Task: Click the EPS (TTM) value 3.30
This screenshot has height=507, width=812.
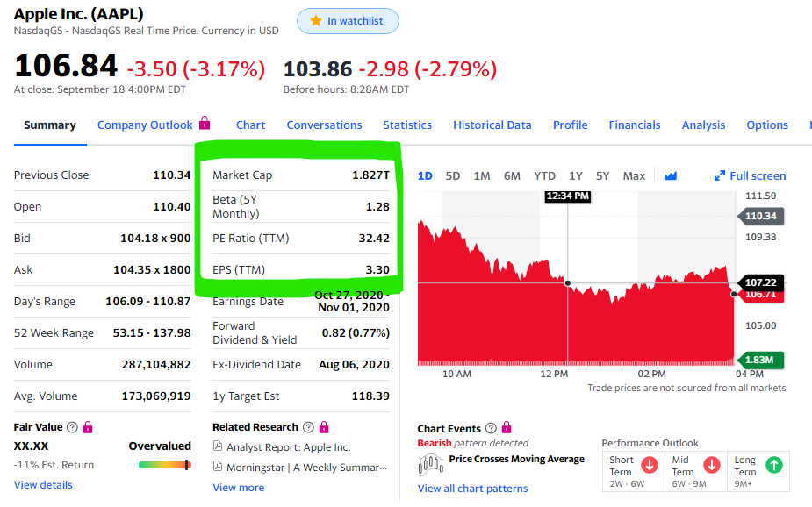Action: (377, 270)
